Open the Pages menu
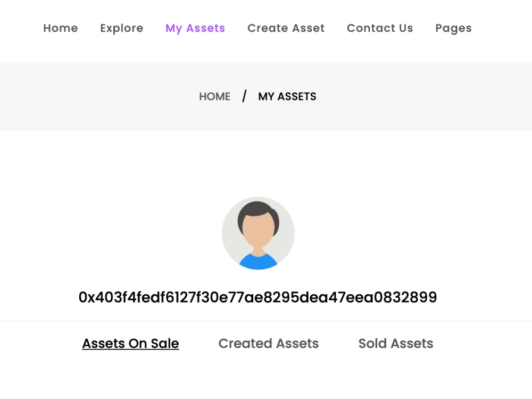Viewport: 532px width, 399px height. (454, 29)
